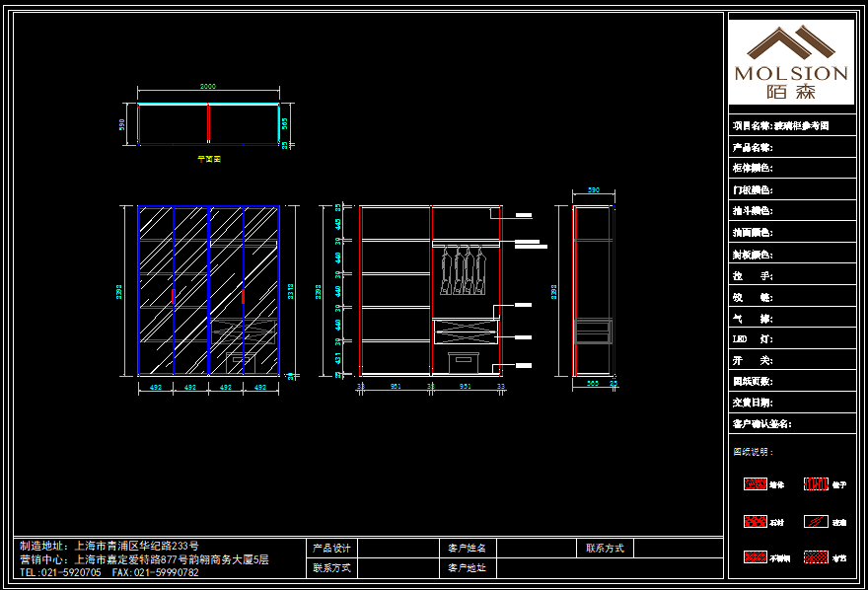Screen dimensions: 868x590
Task: Select the 玻璃 glass legend sample
Action: (816, 521)
